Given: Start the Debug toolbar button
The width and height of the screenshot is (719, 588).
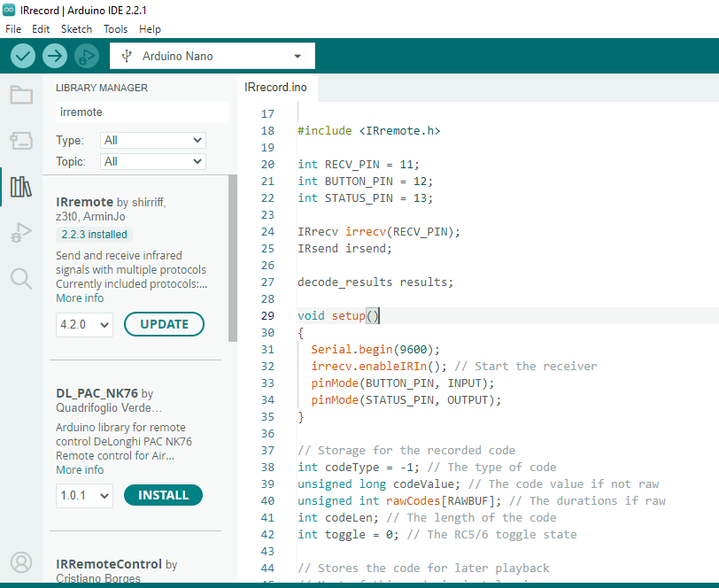Looking at the screenshot, I should tap(87, 56).
